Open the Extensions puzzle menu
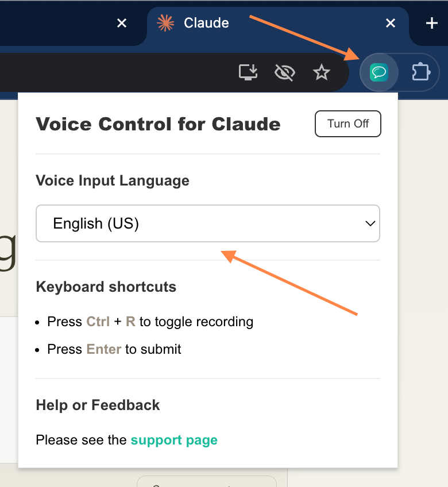The height and width of the screenshot is (487, 448). [x=420, y=72]
